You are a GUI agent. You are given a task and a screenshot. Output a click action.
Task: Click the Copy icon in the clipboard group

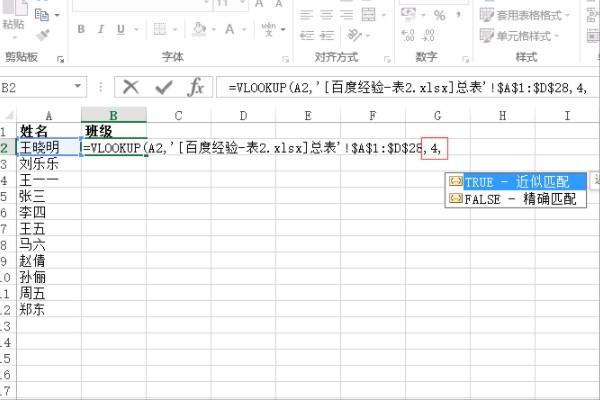click(x=42, y=15)
